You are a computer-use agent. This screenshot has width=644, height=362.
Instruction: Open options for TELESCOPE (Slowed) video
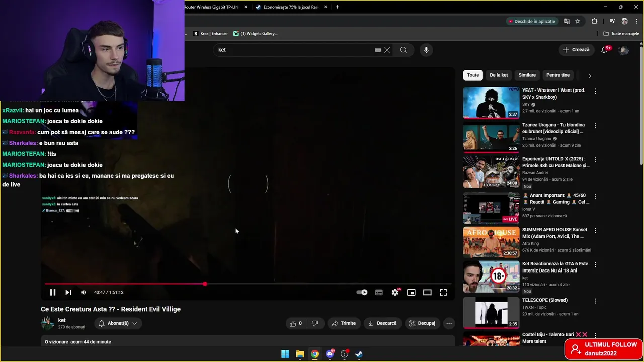coord(595,301)
